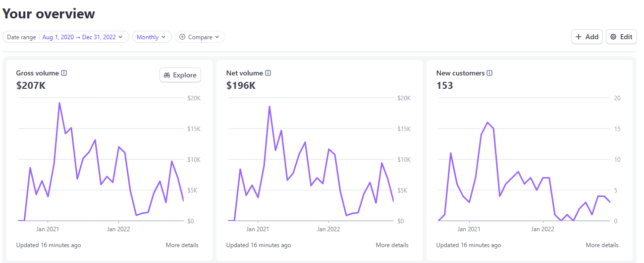Show More details for New customers
The image size is (644, 263).
[x=602, y=245]
